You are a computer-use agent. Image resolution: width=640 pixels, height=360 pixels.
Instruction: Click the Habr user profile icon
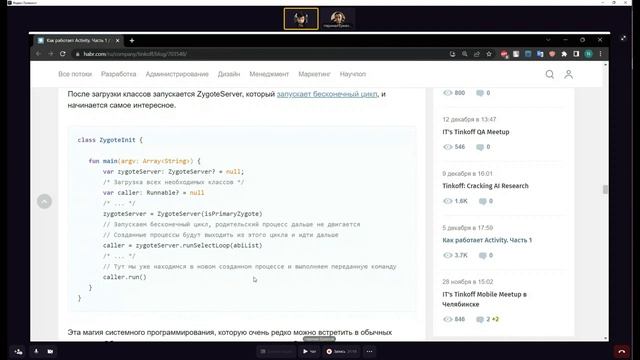(x=569, y=74)
